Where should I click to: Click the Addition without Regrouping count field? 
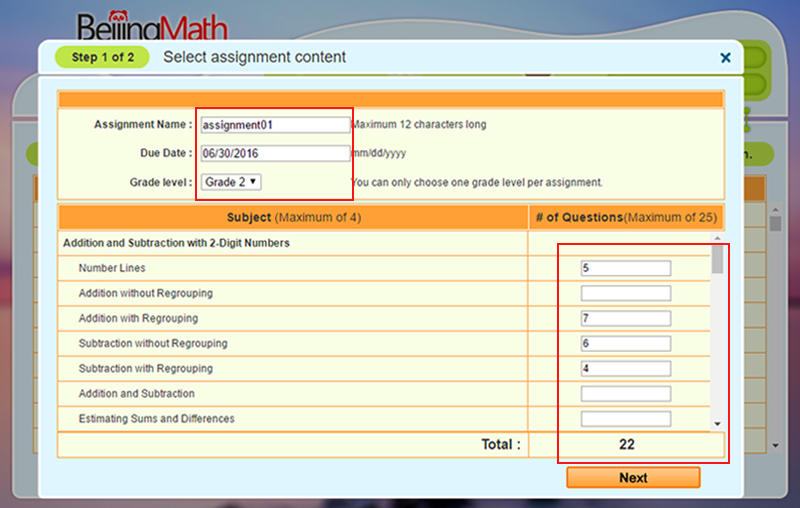(x=626, y=293)
